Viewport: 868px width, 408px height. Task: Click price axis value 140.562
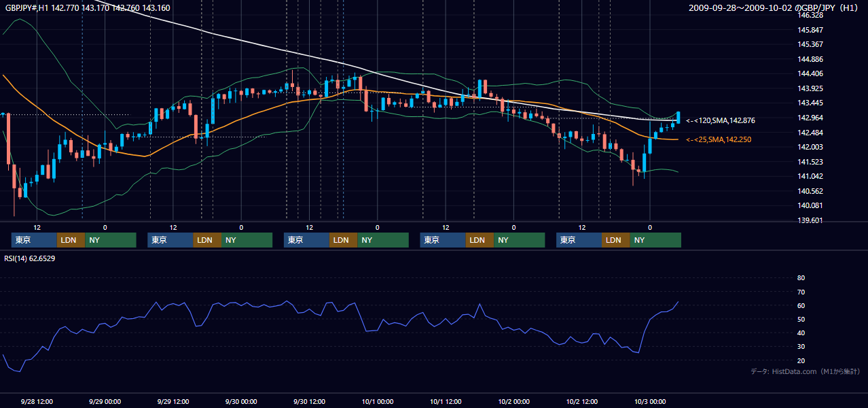click(810, 191)
